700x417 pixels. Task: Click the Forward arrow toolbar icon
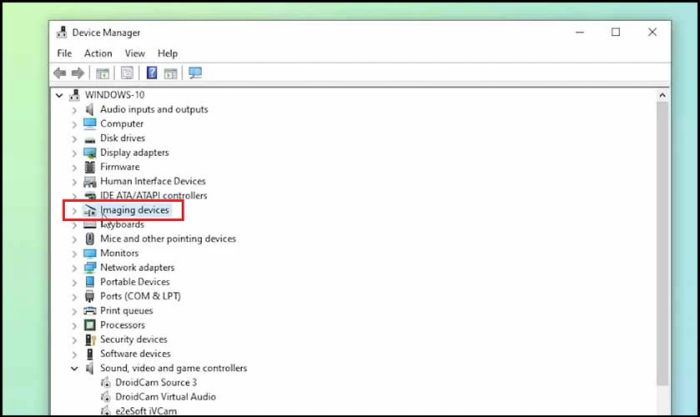pyautogui.click(x=78, y=73)
